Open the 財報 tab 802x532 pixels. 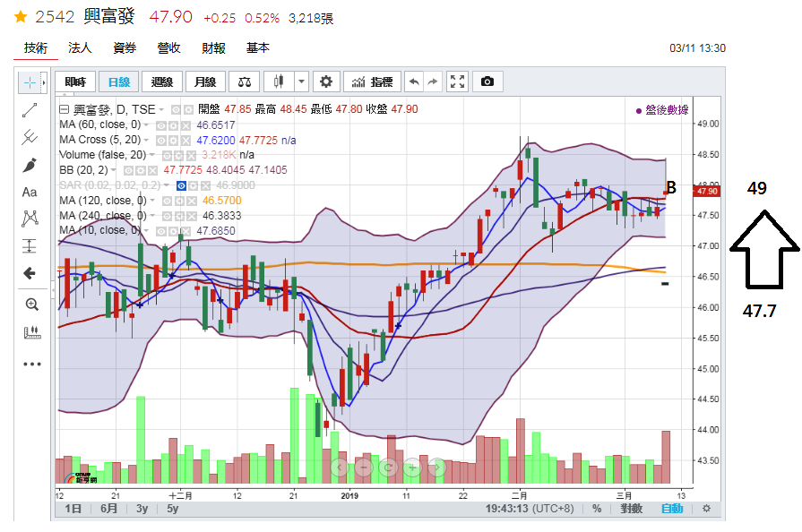click(213, 48)
